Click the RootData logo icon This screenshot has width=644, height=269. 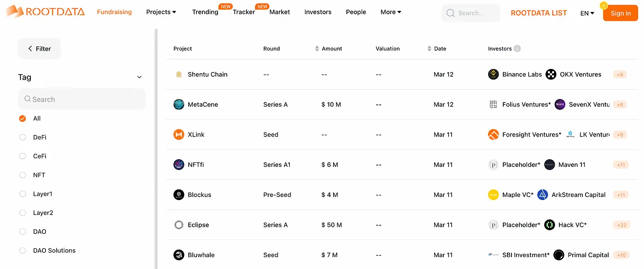[15, 11]
